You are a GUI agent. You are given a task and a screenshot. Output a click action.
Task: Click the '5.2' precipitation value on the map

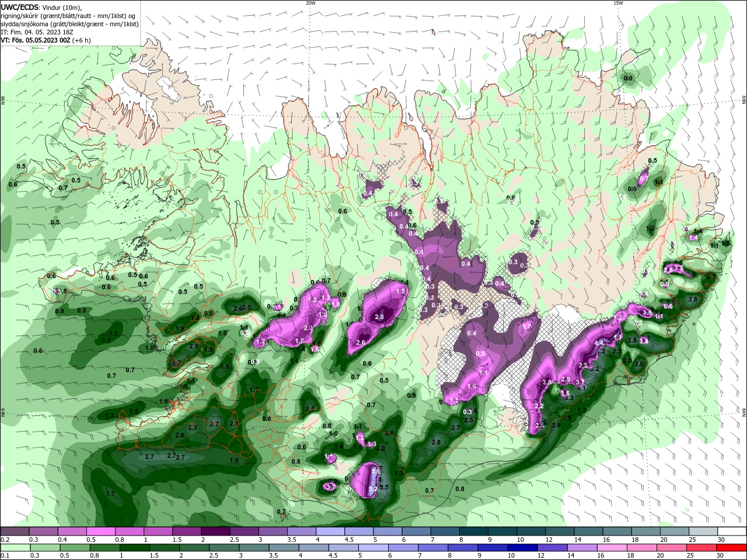pos(372,488)
